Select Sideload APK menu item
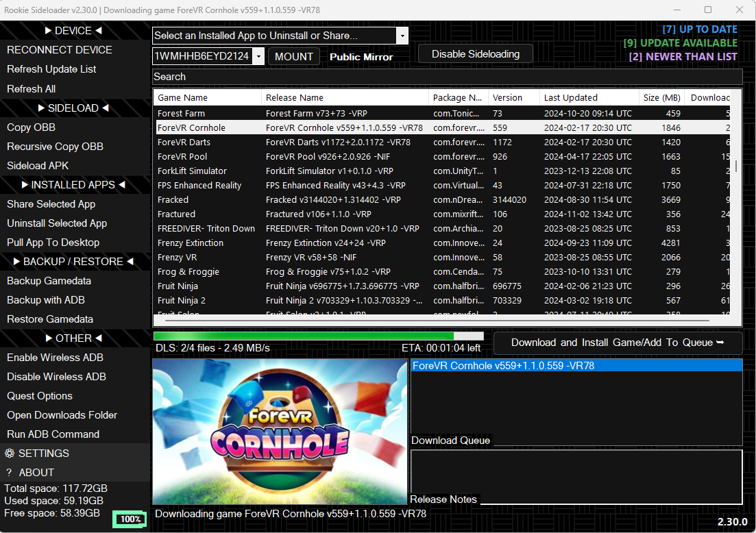 pos(38,166)
